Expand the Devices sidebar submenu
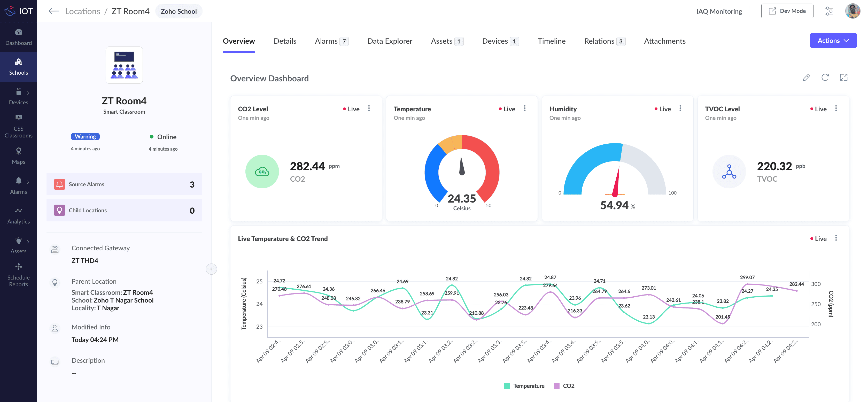Viewport: 868px width, 402px height. (28, 93)
